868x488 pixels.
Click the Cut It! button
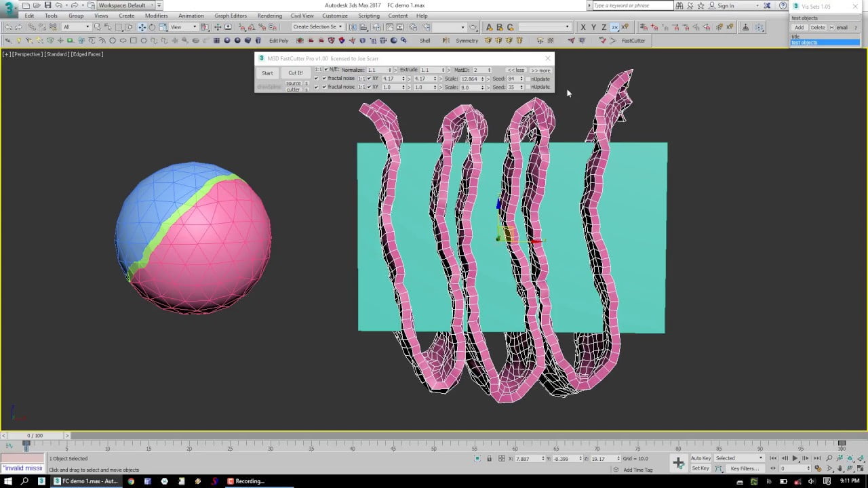point(296,73)
